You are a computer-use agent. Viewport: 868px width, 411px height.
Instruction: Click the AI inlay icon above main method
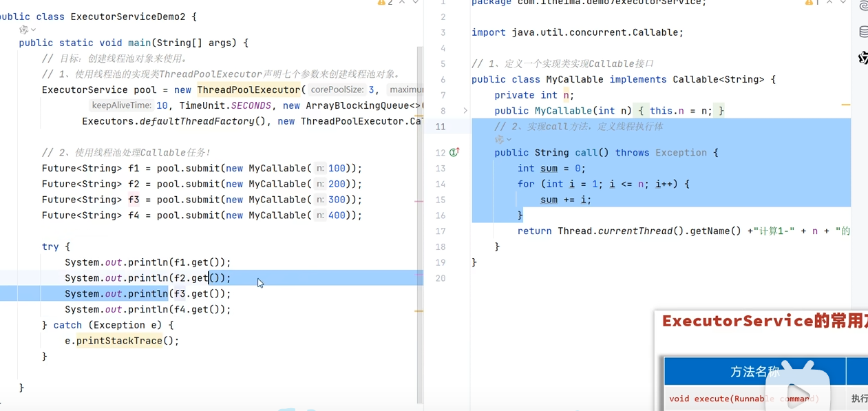(x=23, y=30)
